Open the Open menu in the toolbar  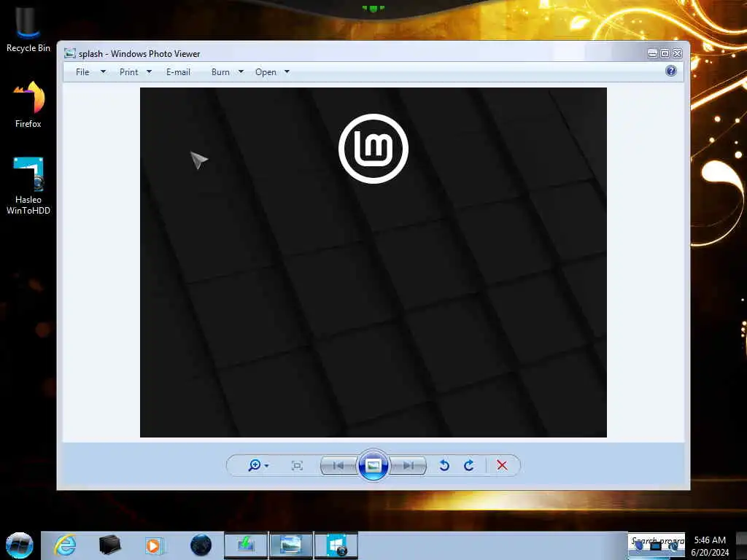[x=266, y=72]
